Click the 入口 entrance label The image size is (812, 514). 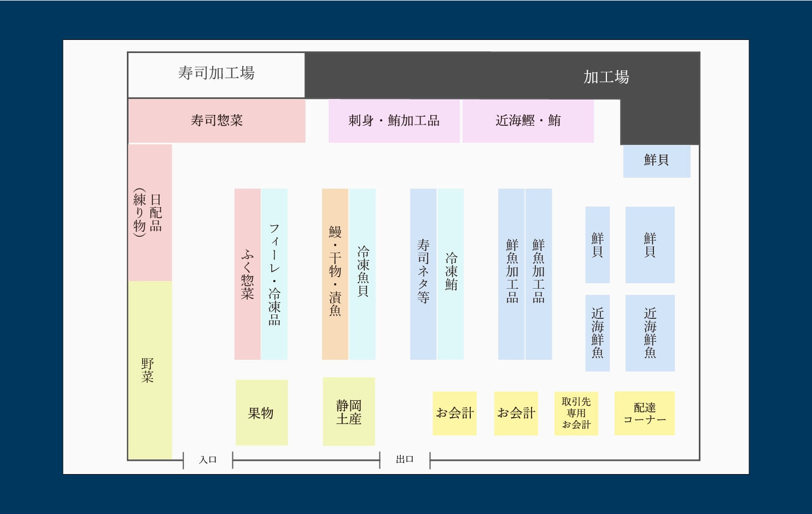[x=208, y=460]
